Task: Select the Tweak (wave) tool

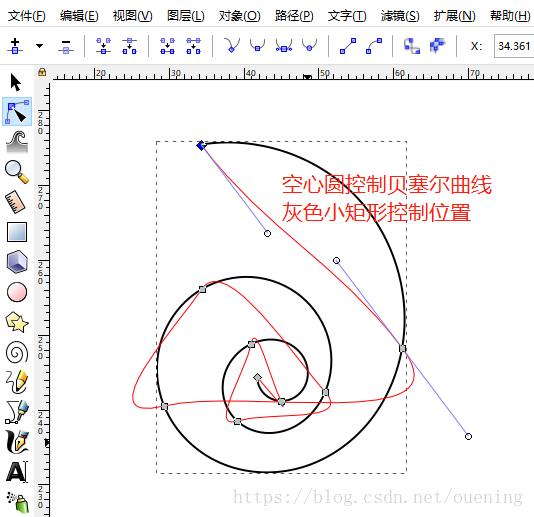Action: [17, 142]
